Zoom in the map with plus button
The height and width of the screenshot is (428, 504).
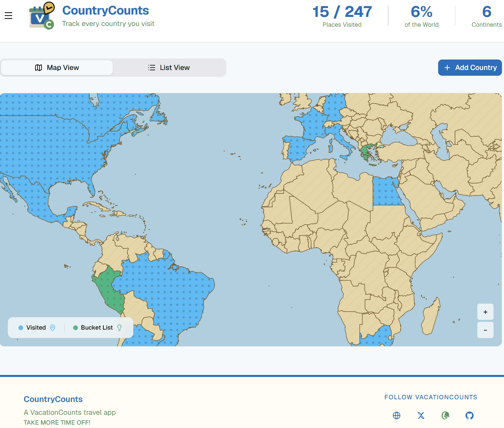click(485, 312)
